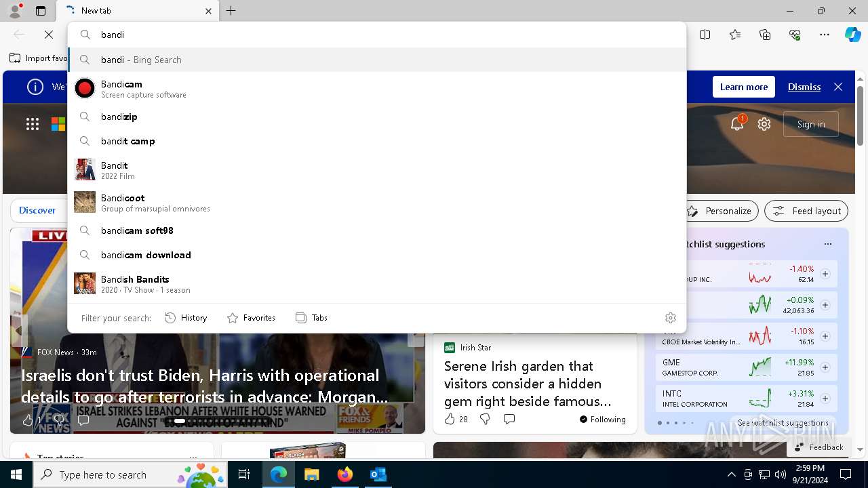Filter search by Tabs
The image size is (868, 488).
[311, 318]
